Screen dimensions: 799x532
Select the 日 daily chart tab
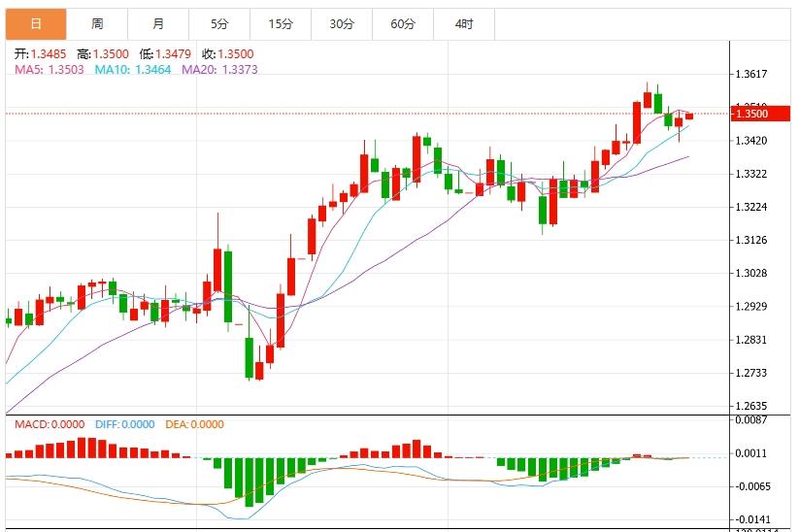point(36,23)
